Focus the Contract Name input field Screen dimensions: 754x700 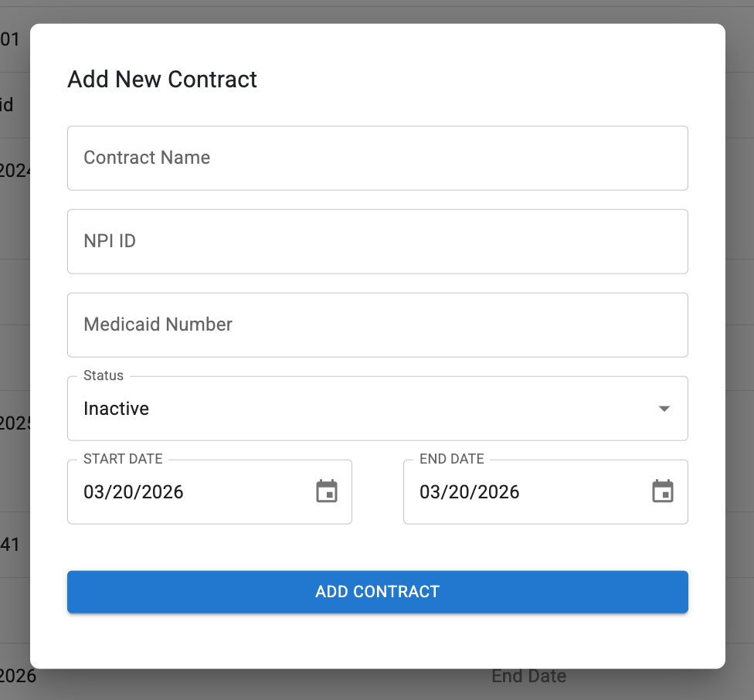coord(377,158)
